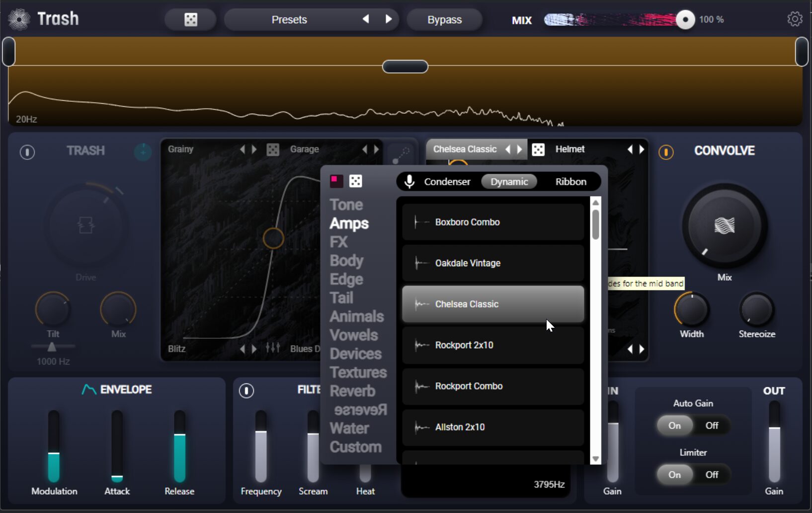Click the dice icon in impulse browser

[x=355, y=181]
